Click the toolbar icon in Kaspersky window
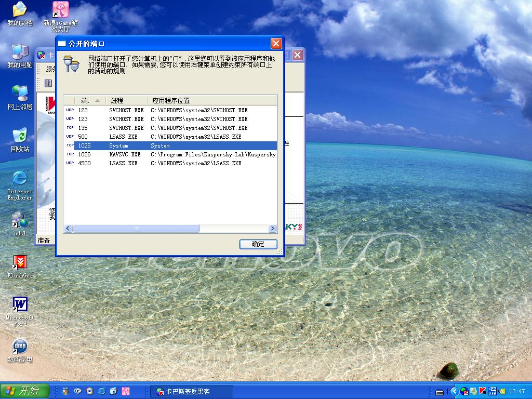This screenshot has height=399, width=532. tap(48, 83)
